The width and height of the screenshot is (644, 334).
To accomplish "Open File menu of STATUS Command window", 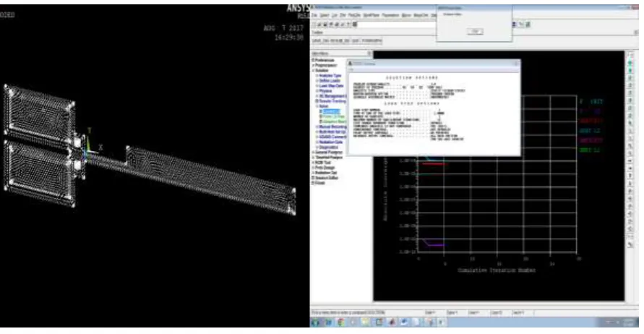I will [x=351, y=69].
